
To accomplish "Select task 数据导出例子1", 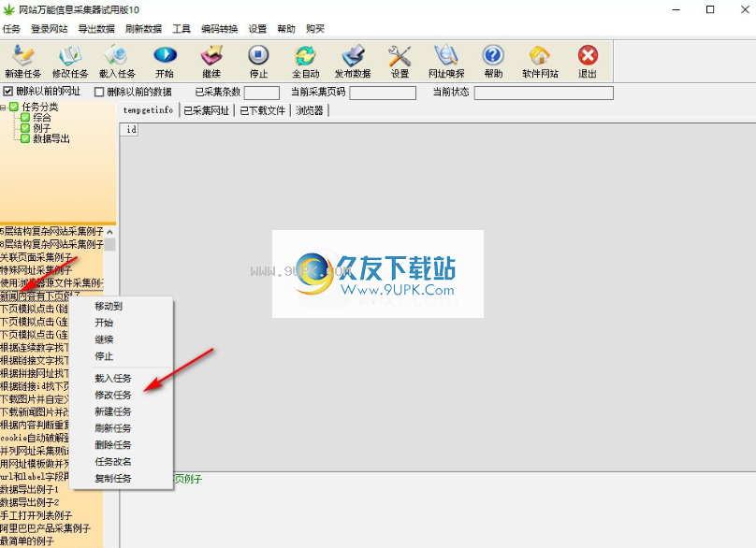I will (x=29, y=489).
